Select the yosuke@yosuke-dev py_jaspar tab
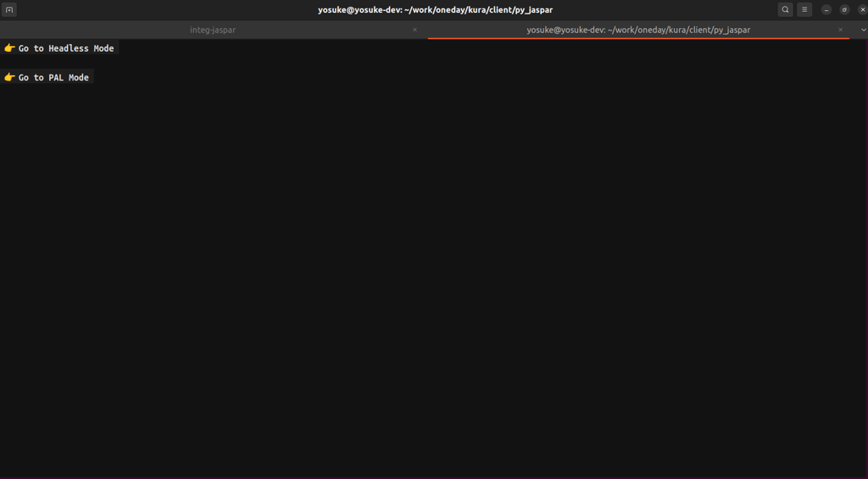868x479 pixels. [638, 30]
